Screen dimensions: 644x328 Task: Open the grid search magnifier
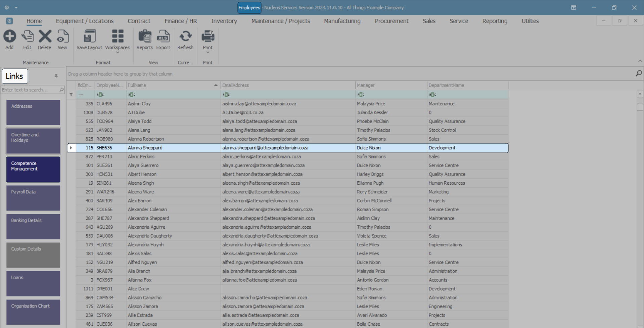click(638, 74)
